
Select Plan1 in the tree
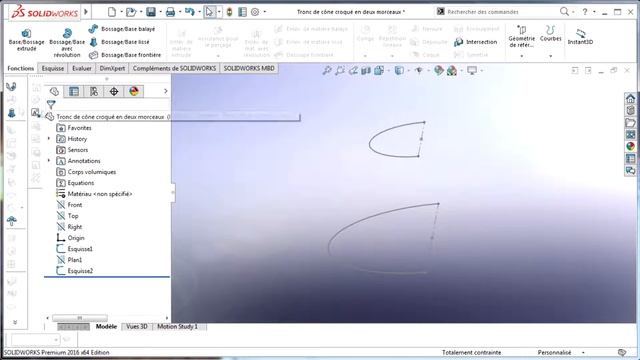click(75, 260)
